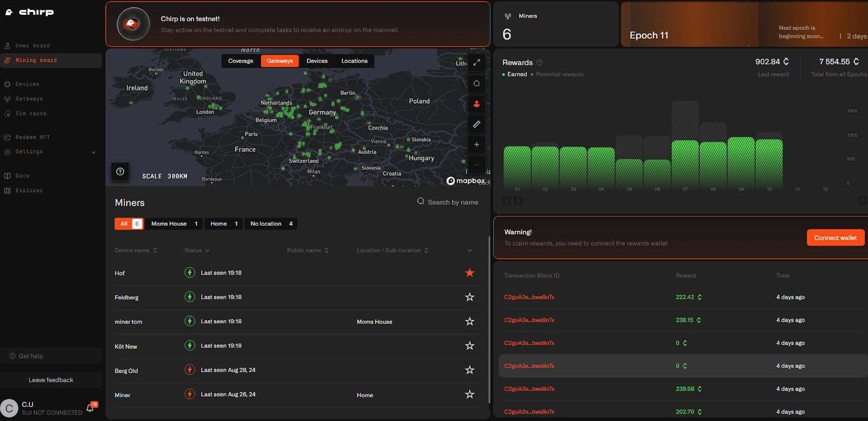Go to next rewards chart page
This screenshot has width=868, height=421.
pos(518,200)
